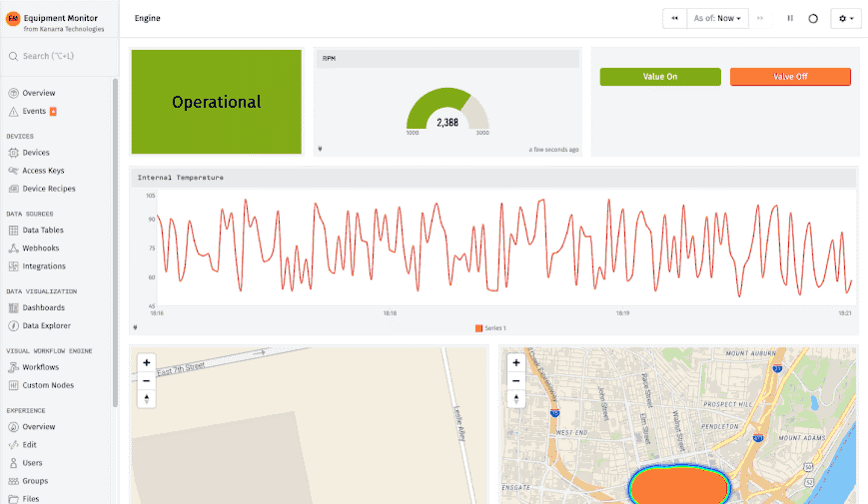The width and height of the screenshot is (868, 504).
Task: Open the "As of: Now" time dropdown
Action: (717, 18)
